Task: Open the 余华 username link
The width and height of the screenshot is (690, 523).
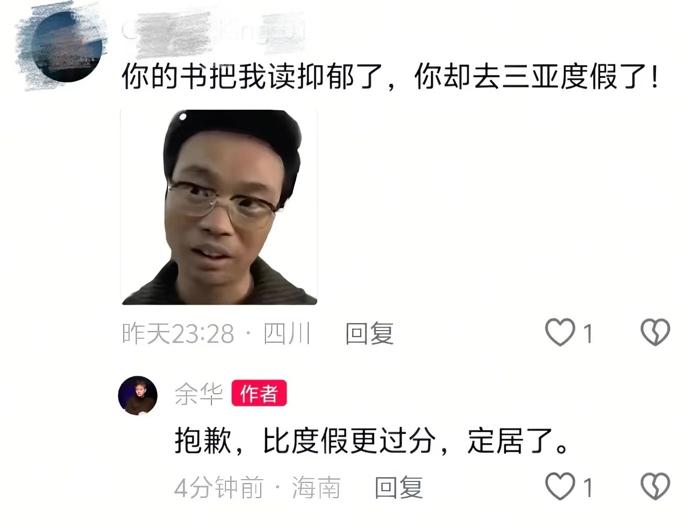Action: point(199,394)
